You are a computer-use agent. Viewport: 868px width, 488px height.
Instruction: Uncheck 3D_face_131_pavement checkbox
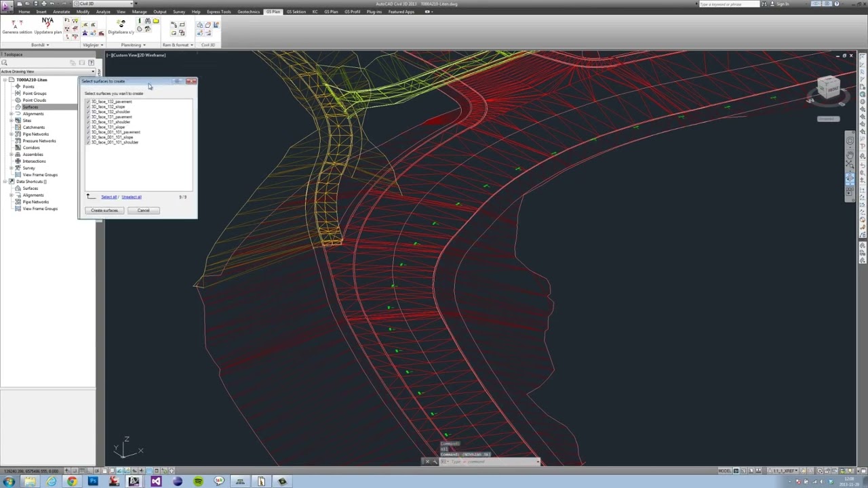click(88, 117)
